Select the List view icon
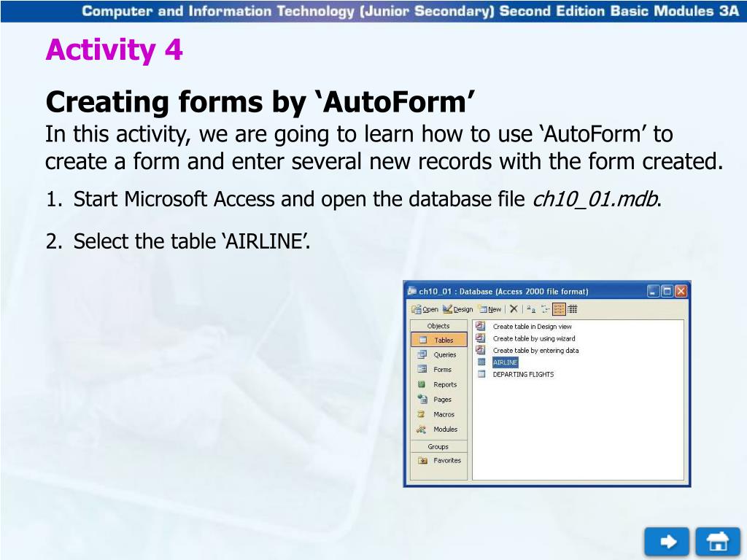The image size is (747, 560). (x=559, y=309)
